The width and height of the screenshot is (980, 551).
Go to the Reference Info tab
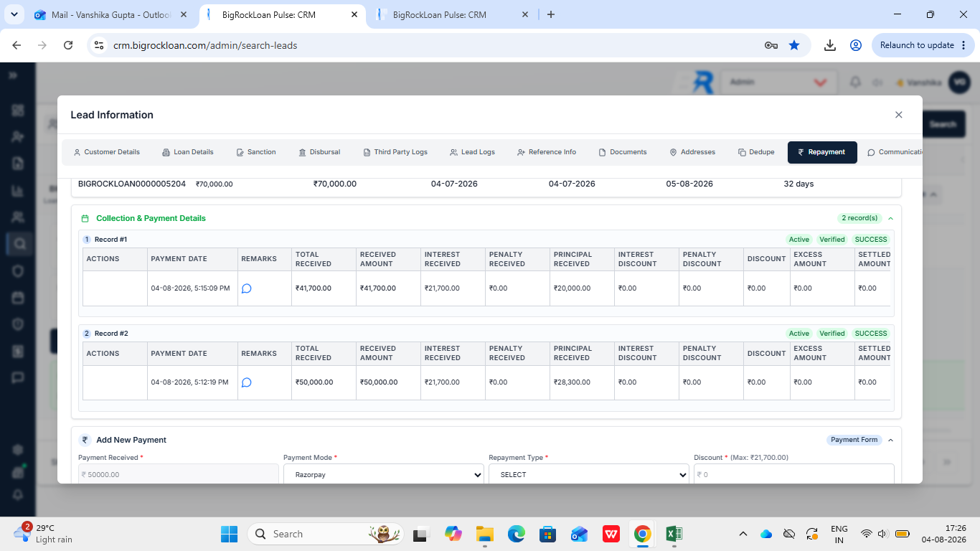tap(547, 152)
